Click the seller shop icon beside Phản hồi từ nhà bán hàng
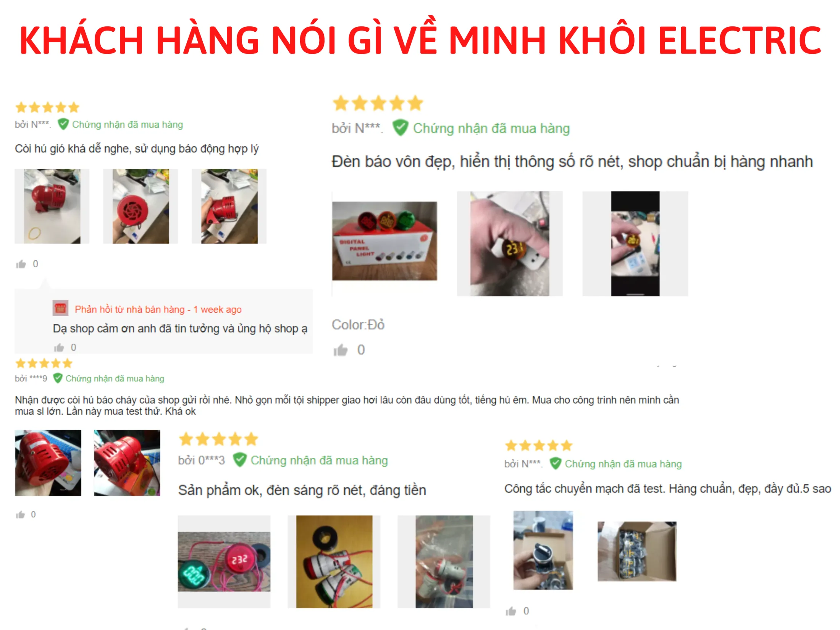840x630 pixels. coord(60,308)
